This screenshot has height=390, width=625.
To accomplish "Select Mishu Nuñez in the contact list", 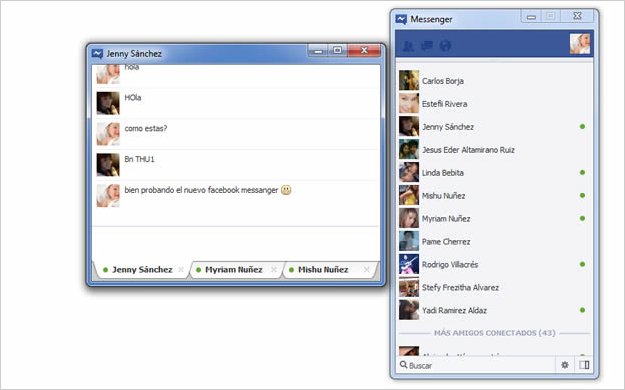I will (494, 195).
